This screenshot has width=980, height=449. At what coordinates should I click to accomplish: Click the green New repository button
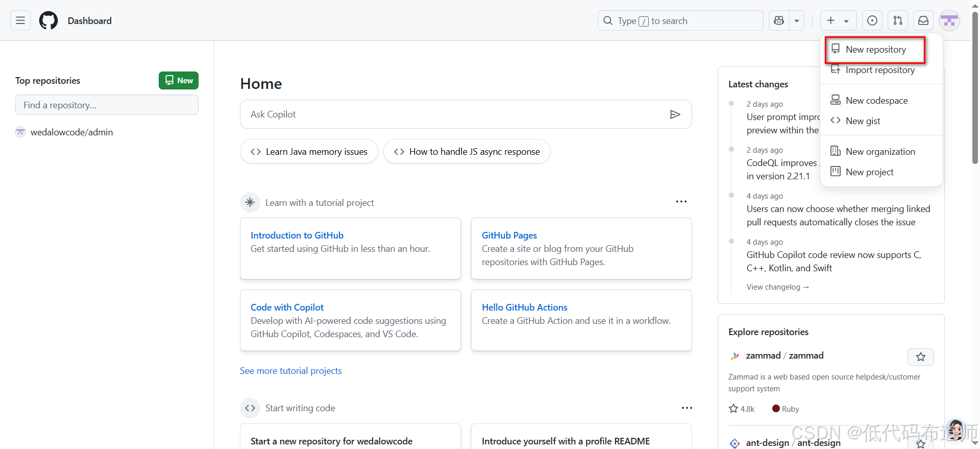(179, 80)
